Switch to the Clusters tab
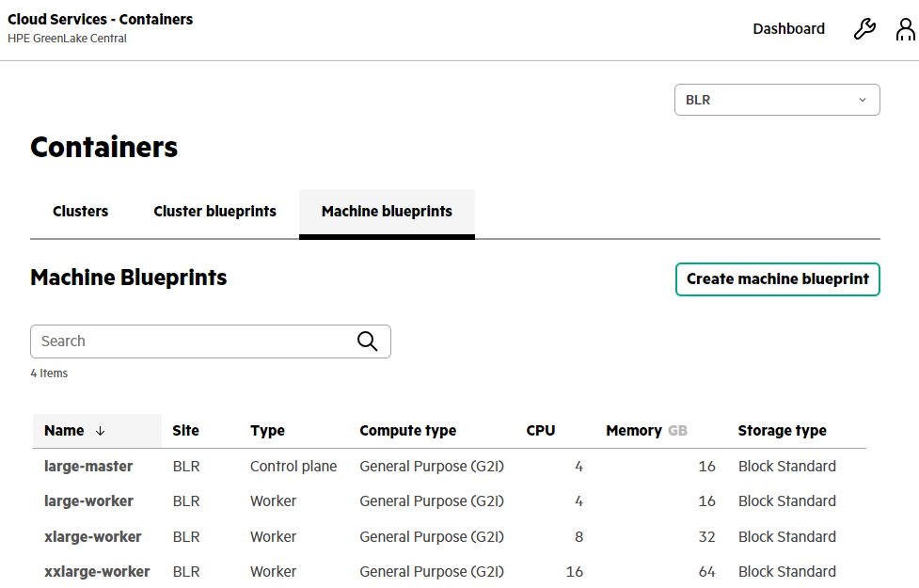This screenshot has width=919, height=588. [80, 212]
